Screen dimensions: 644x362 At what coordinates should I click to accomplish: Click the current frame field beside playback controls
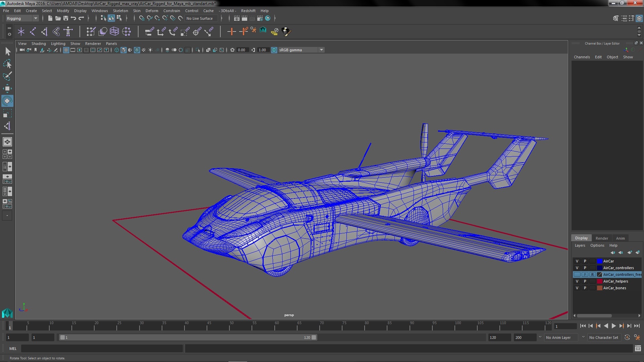(x=565, y=326)
